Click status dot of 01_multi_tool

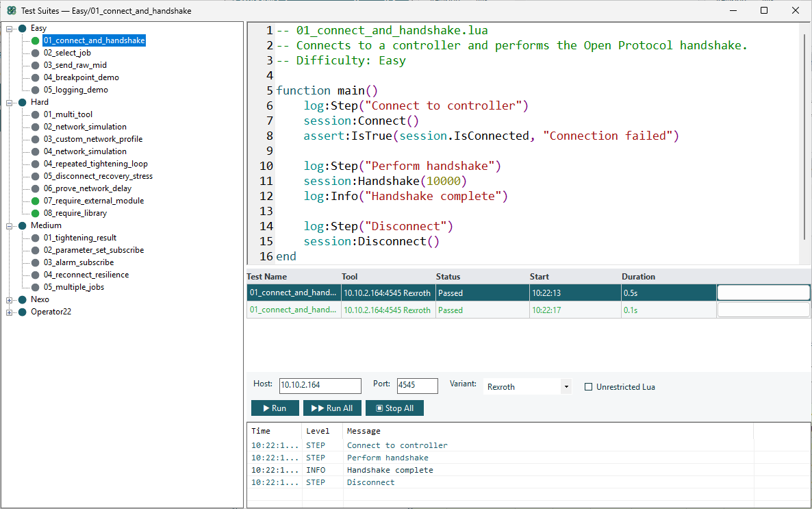tap(35, 114)
